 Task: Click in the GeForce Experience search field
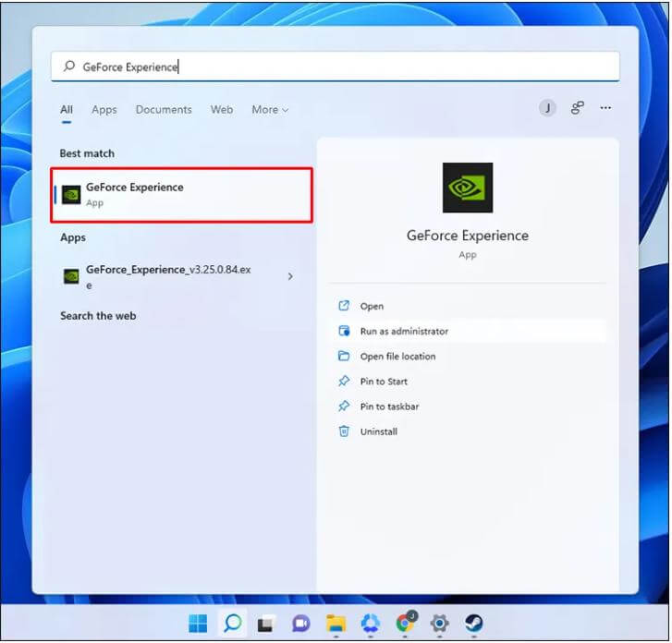pyautogui.click(x=336, y=67)
